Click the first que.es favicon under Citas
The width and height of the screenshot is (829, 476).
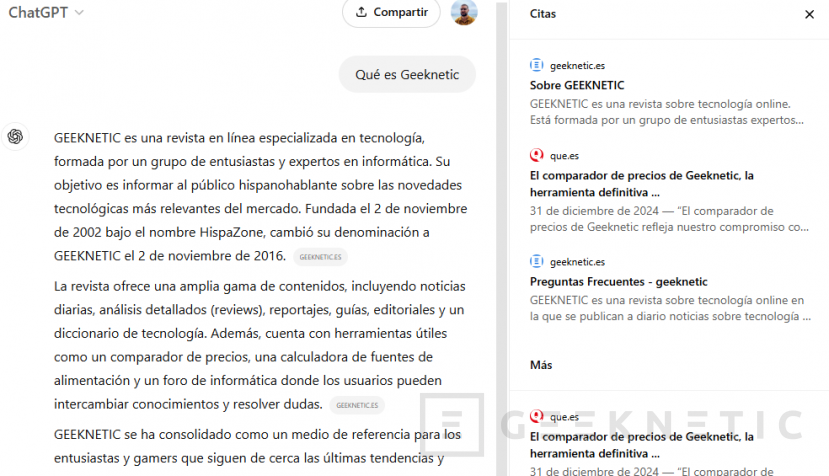(537, 155)
